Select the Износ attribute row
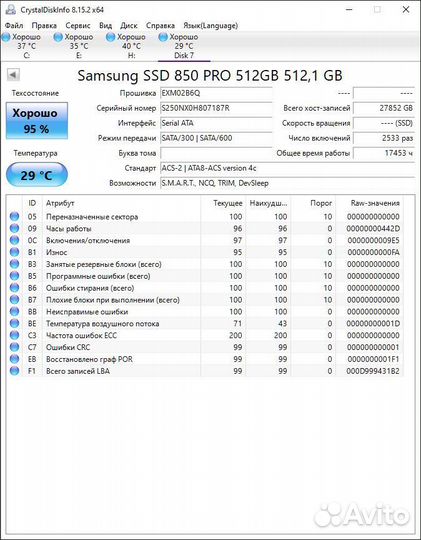 [x=205, y=252]
